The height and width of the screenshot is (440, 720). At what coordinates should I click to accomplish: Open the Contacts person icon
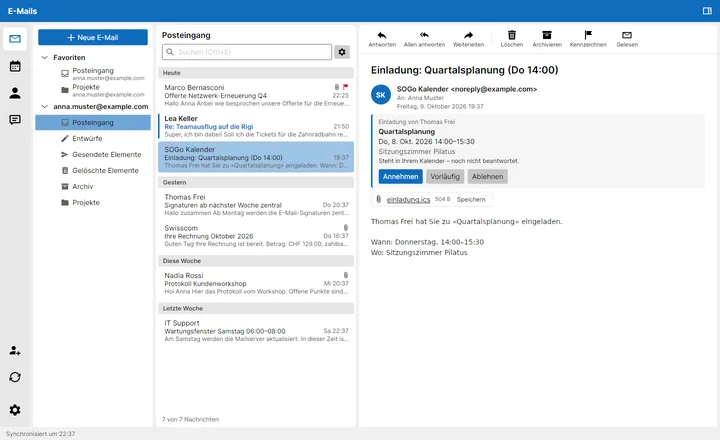click(x=15, y=93)
